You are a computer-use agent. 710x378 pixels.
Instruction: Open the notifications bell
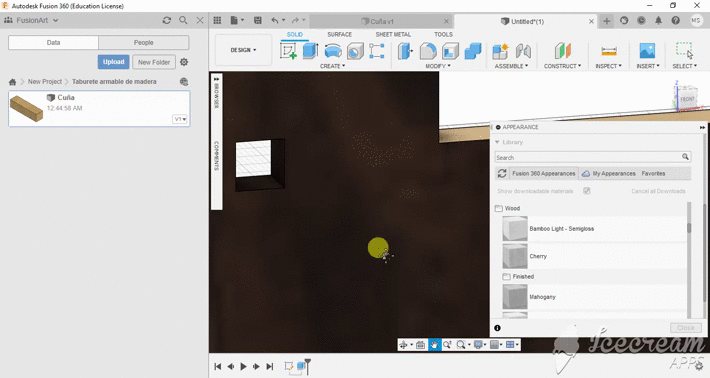[x=658, y=20]
